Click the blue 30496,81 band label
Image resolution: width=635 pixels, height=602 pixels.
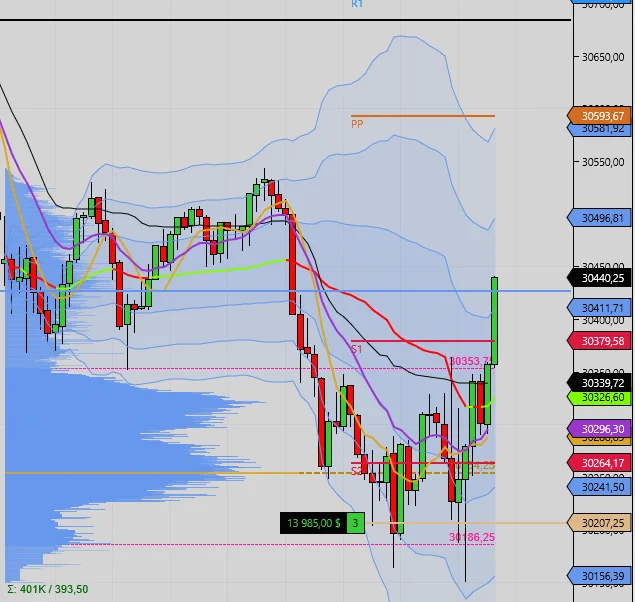599,218
